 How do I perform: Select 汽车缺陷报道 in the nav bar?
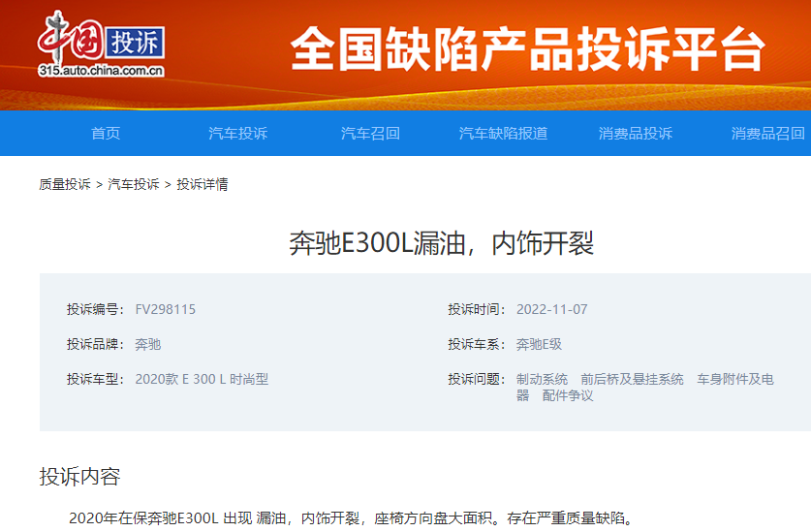click(503, 134)
